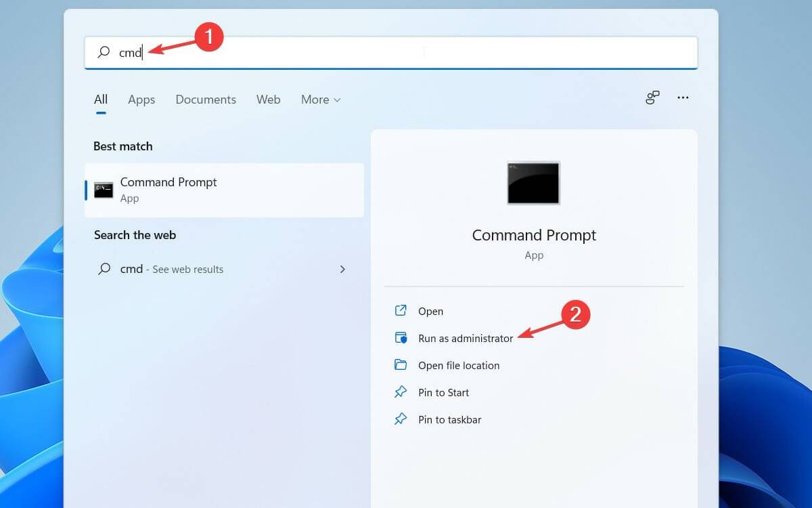Open the ellipsis options icon
The height and width of the screenshot is (508, 812).
tap(683, 98)
